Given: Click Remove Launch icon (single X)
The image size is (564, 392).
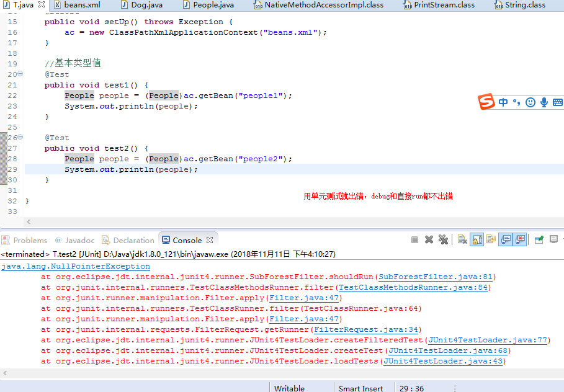Looking at the screenshot, I should click(429, 239).
